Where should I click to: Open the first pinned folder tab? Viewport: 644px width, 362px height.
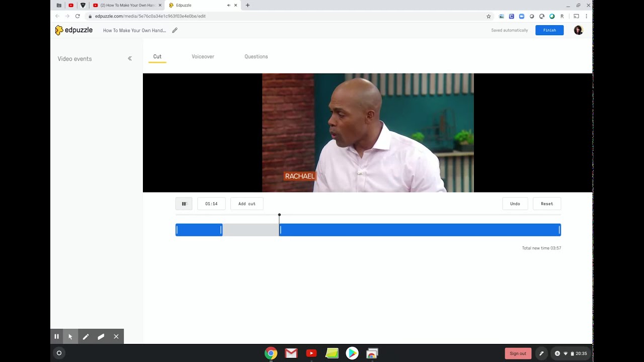tap(59, 6)
